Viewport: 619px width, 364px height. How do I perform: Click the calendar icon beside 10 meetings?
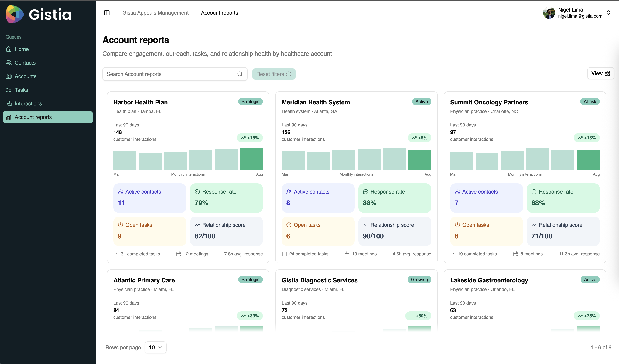[x=347, y=254]
